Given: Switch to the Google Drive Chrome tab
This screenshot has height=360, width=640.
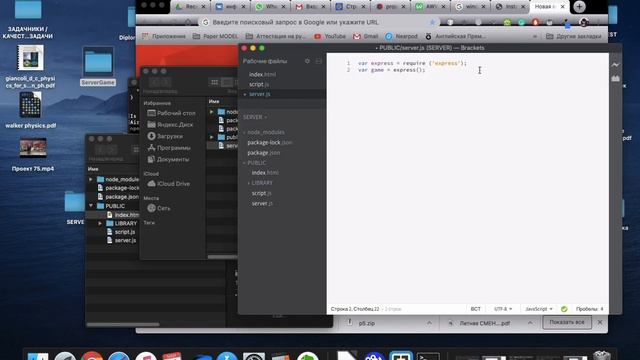Looking at the screenshot, I should (x=191, y=7).
